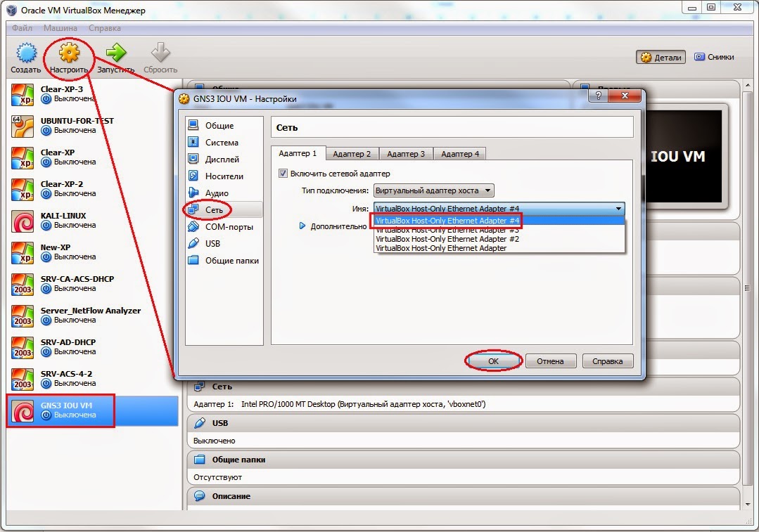Click Сеть section icon in details pane
The height and width of the screenshot is (532, 759).
[x=200, y=387]
